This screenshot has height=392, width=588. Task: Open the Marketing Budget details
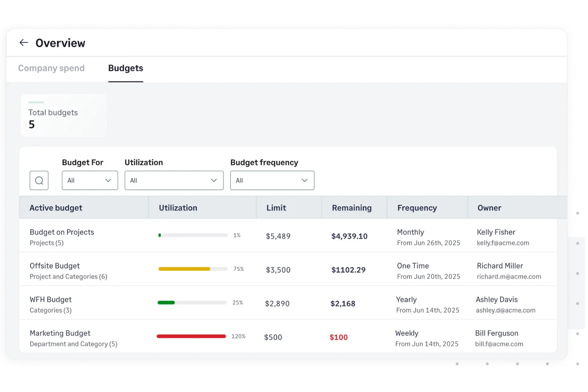(x=60, y=333)
